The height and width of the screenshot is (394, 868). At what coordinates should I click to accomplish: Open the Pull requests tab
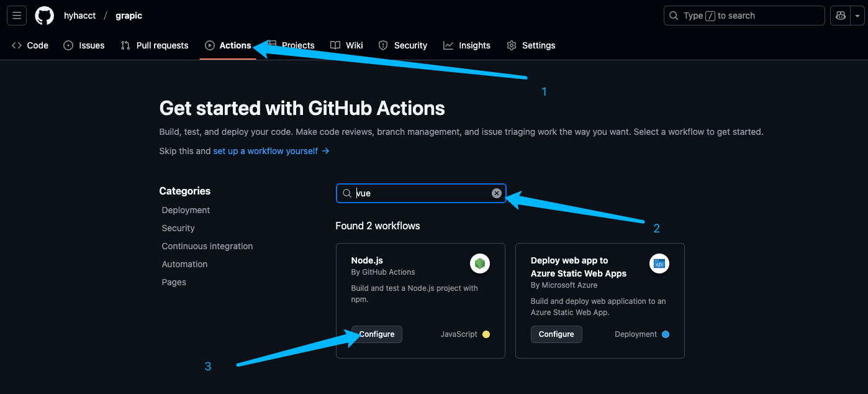(x=155, y=45)
